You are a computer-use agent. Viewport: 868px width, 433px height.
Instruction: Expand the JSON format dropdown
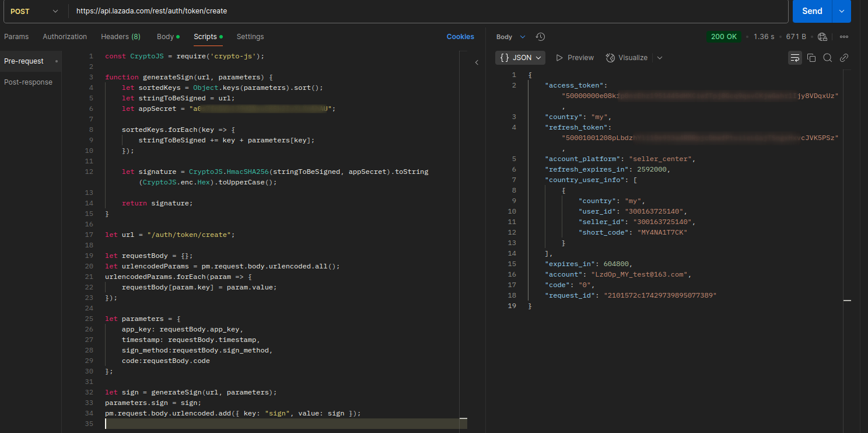tap(520, 58)
